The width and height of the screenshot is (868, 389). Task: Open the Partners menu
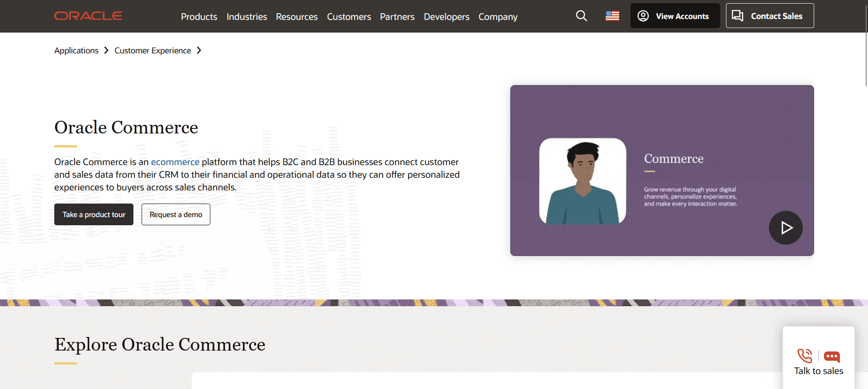click(x=397, y=17)
